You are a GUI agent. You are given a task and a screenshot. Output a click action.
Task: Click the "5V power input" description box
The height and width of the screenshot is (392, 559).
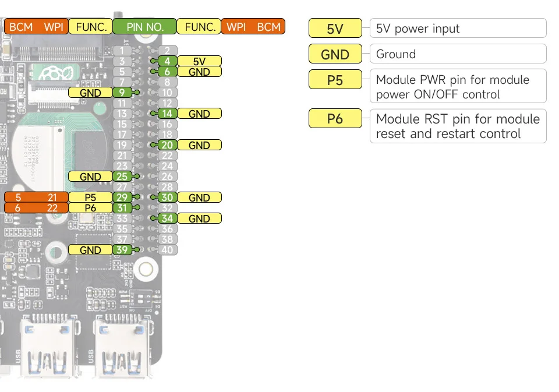coord(458,28)
